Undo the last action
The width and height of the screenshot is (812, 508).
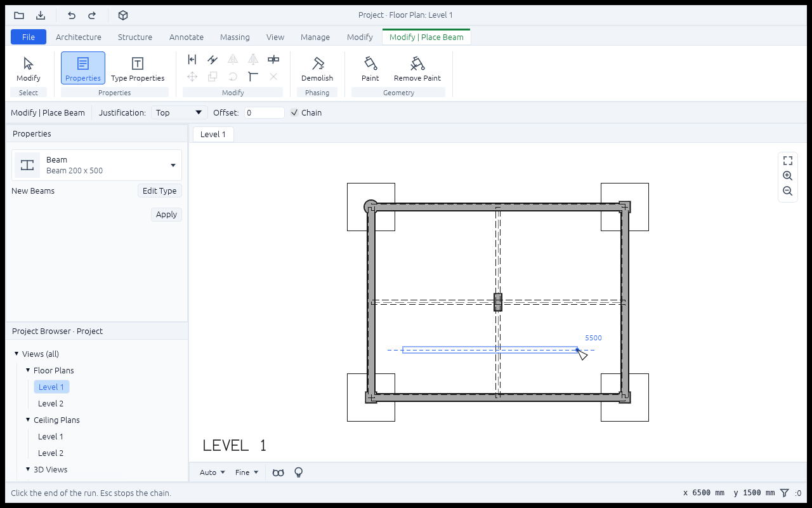pos(71,15)
